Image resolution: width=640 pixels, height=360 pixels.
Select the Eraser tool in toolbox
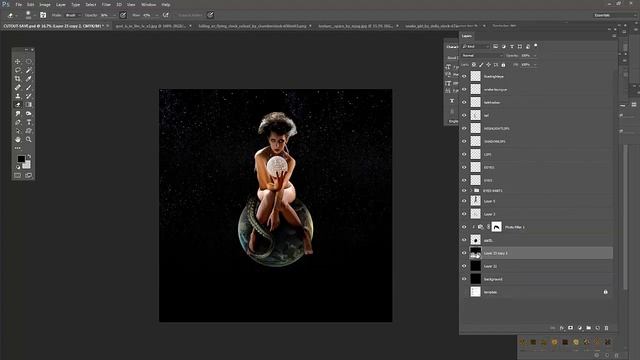pyautogui.click(x=18, y=105)
